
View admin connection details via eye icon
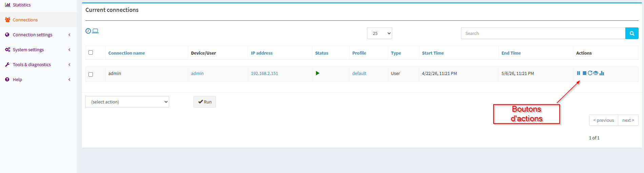pos(596,73)
